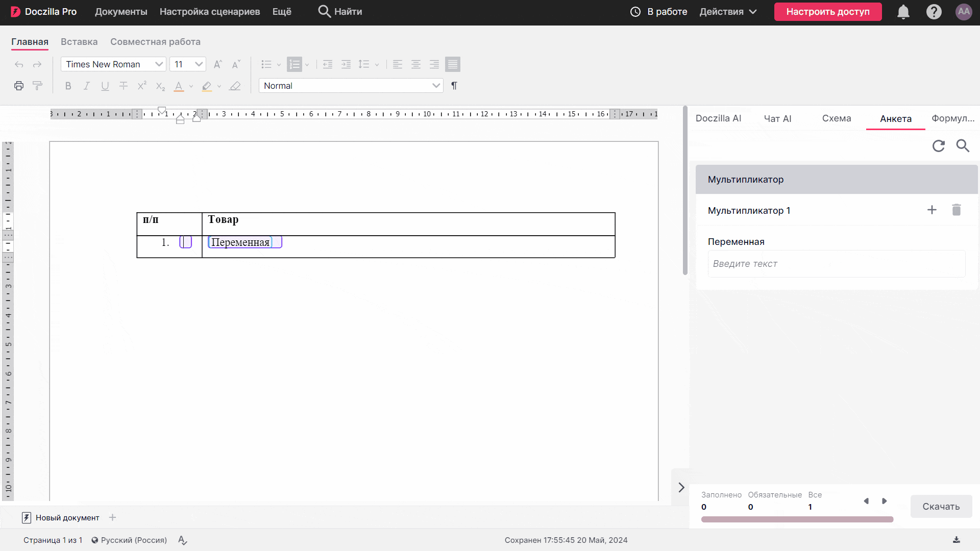Align text right

coord(434,64)
